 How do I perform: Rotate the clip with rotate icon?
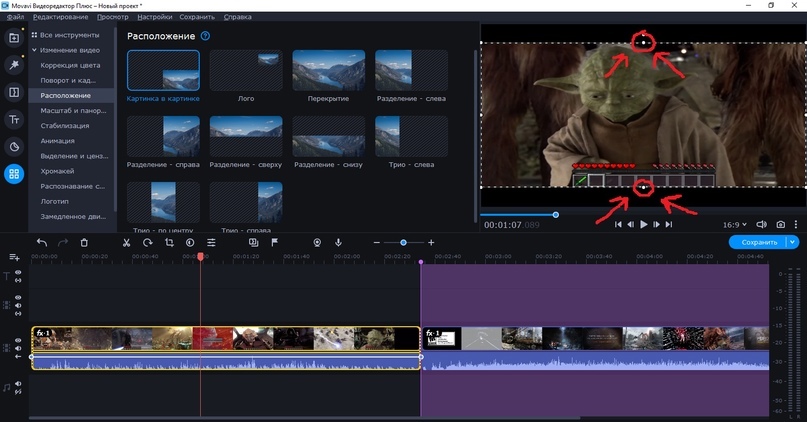point(148,242)
